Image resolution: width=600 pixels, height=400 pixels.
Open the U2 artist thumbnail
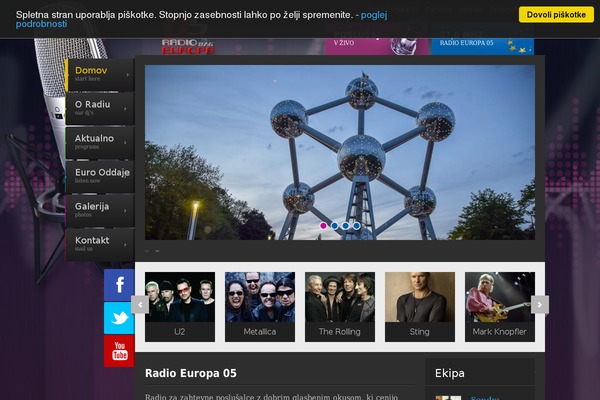[180, 297]
